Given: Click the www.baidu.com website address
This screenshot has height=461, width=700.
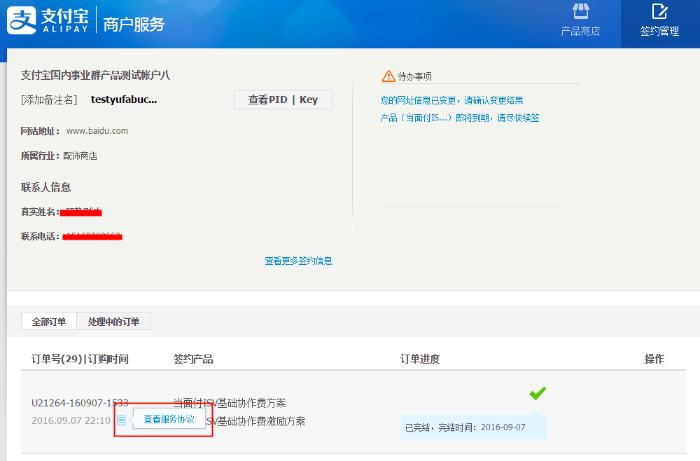Looking at the screenshot, I should click(x=97, y=131).
